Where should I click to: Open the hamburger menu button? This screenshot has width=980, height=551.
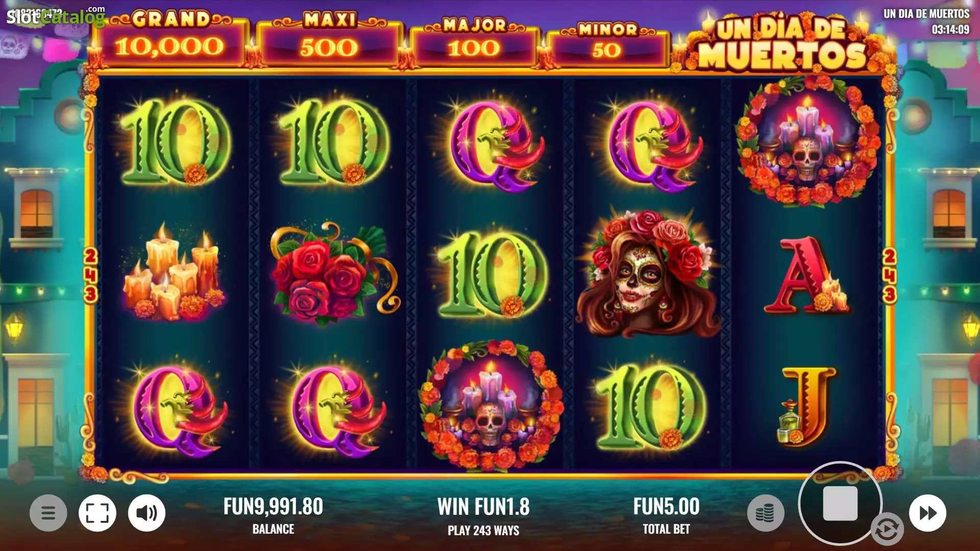point(48,513)
